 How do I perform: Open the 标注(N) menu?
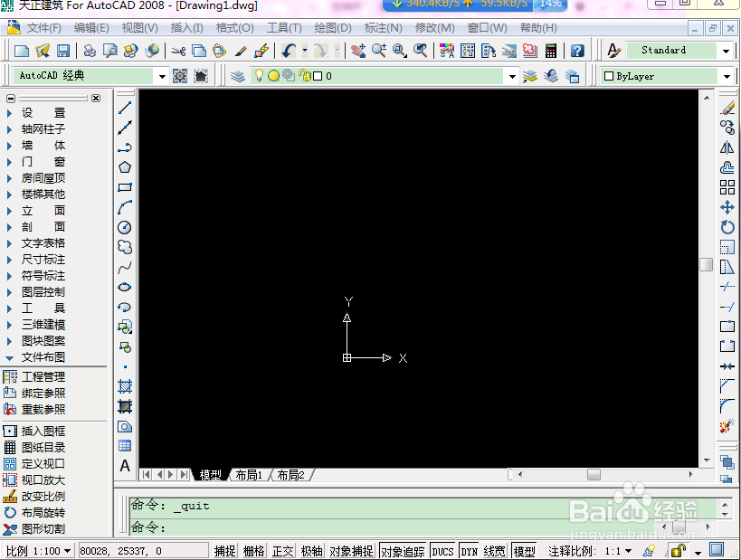[384, 28]
